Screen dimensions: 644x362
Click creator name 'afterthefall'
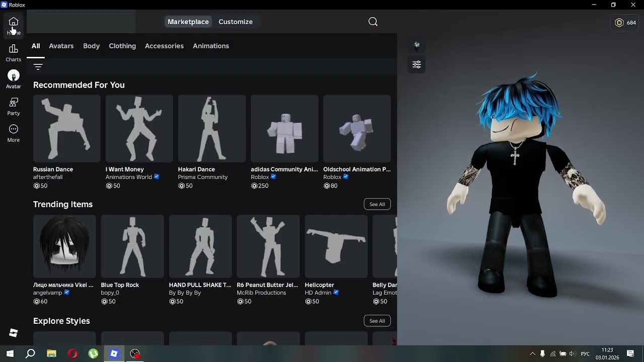pyautogui.click(x=48, y=177)
